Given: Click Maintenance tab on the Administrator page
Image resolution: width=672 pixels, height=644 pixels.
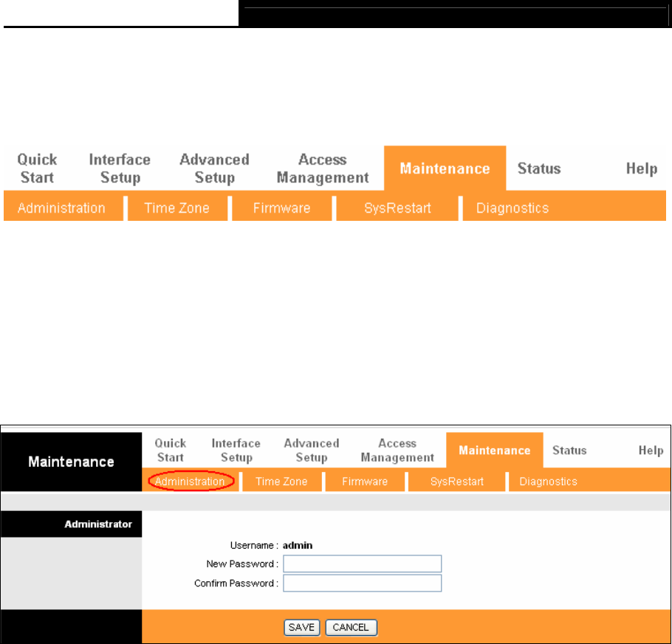Looking at the screenshot, I should 495,451.
